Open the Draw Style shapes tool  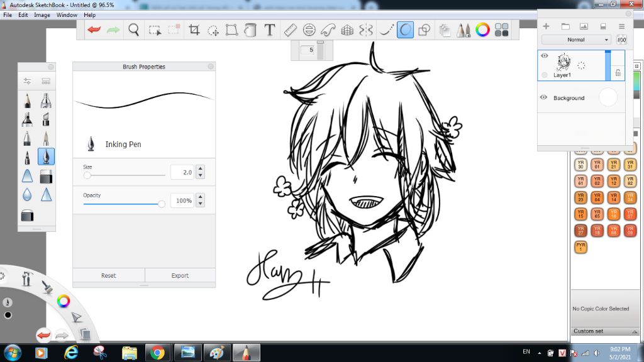click(x=424, y=30)
